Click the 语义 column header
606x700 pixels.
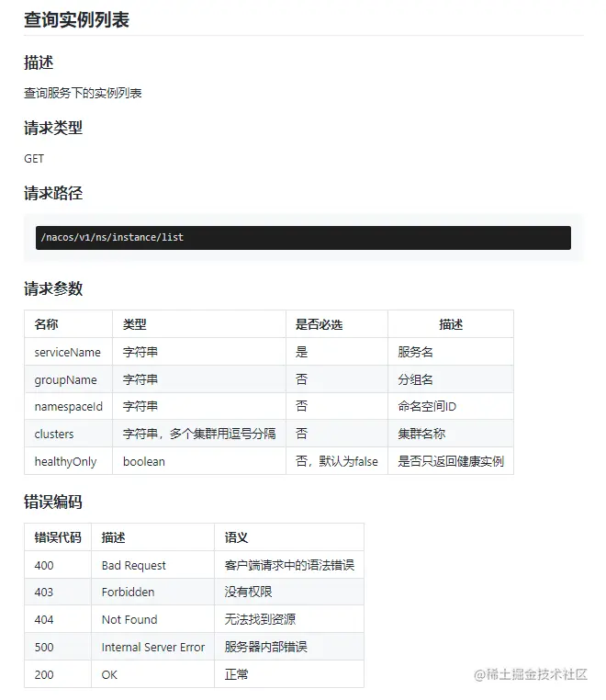tap(236, 537)
